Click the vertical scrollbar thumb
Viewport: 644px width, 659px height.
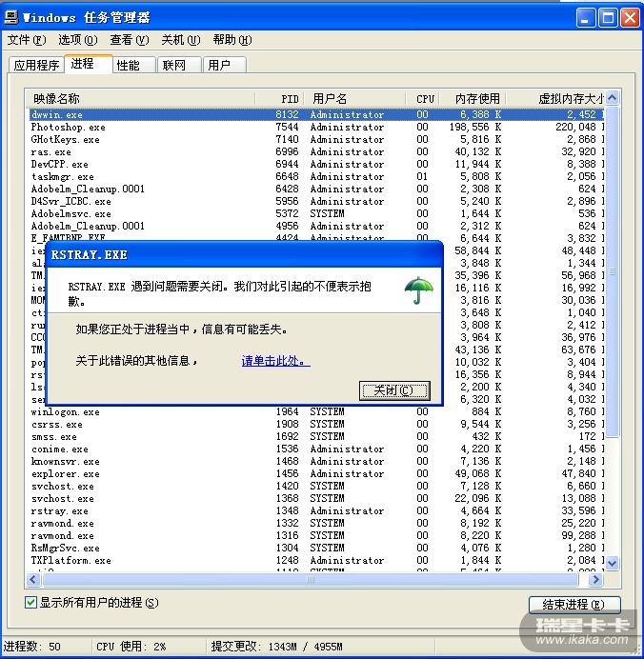point(612,271)
